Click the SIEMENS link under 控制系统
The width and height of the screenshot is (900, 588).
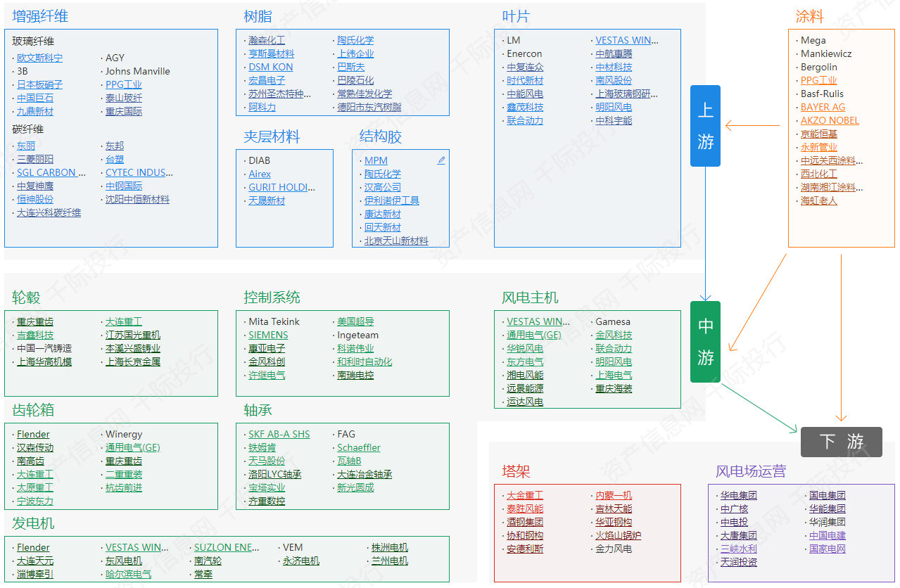pos(268,335)
